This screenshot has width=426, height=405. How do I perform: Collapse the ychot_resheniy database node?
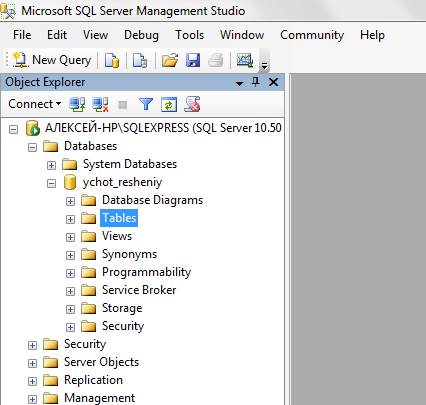pyautogui.click(x=51, y=183)
